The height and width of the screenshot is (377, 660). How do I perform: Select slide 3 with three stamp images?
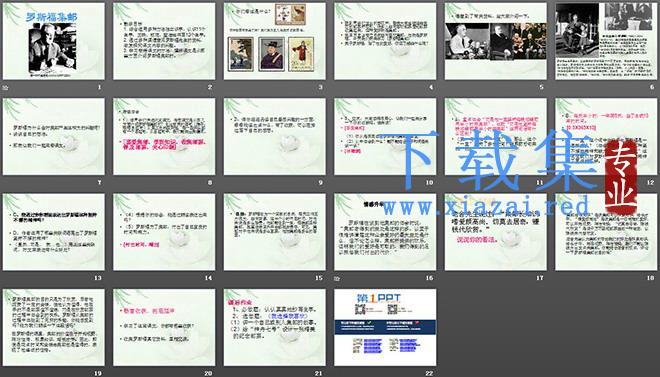[274, 41]
